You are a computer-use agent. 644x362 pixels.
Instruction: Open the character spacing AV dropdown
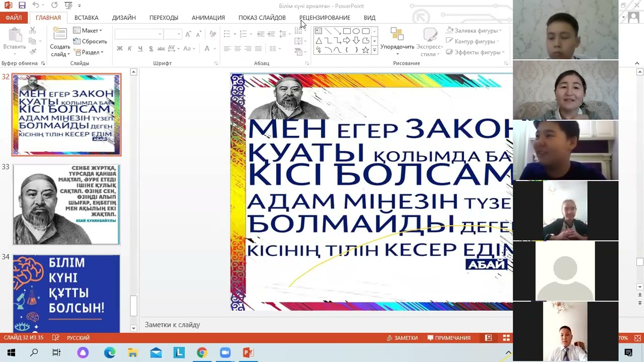point(174,49)
